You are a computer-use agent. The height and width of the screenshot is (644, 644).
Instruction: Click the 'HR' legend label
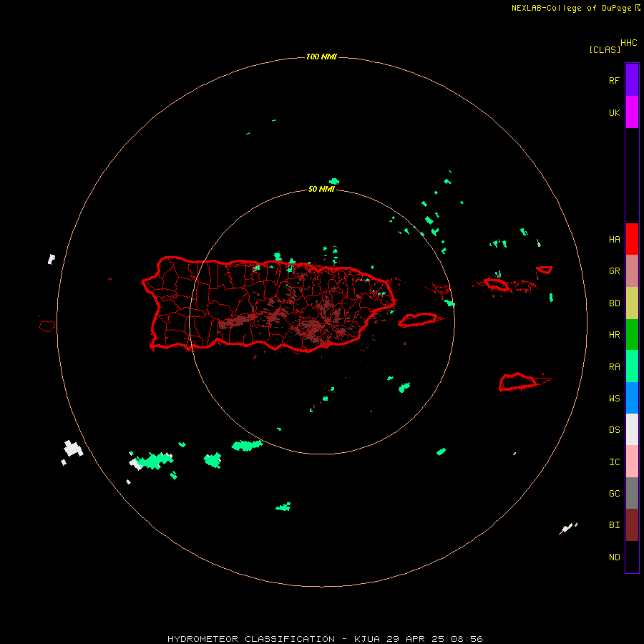tap(614, 335)
